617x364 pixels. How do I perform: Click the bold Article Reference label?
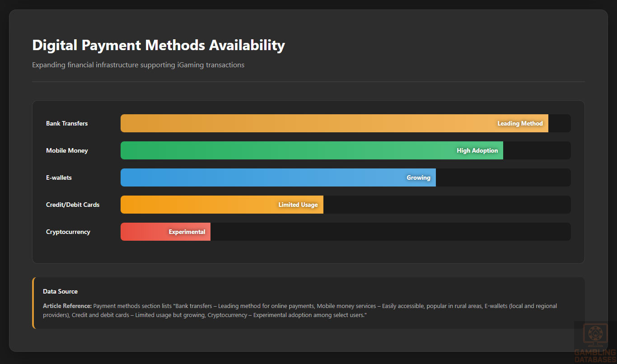[67, 306]
